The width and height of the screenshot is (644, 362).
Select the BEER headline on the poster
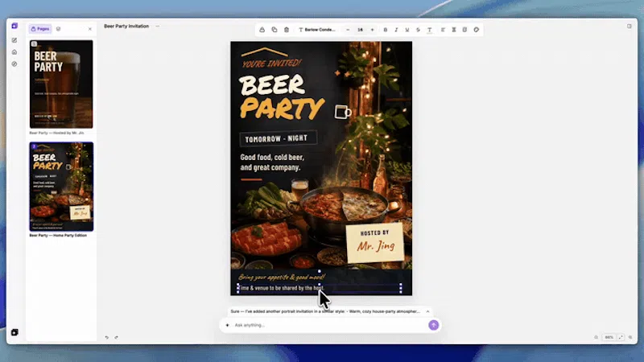click(x=272, y=85)
